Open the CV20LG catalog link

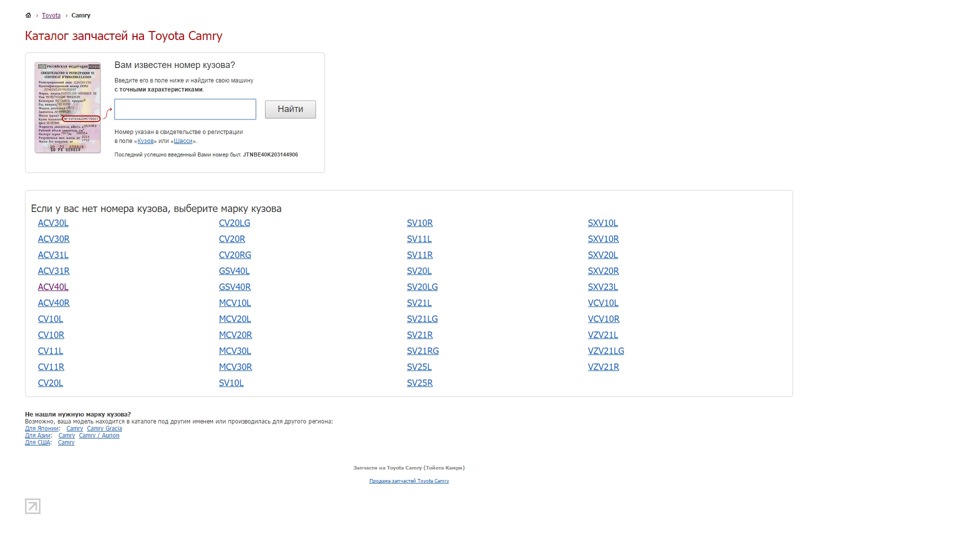coord(234,223)
